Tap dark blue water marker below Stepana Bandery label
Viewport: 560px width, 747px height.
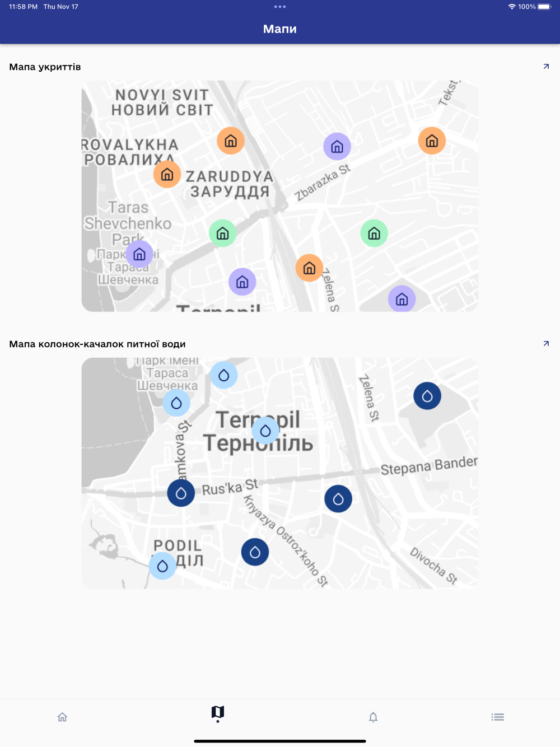point(338,499)
